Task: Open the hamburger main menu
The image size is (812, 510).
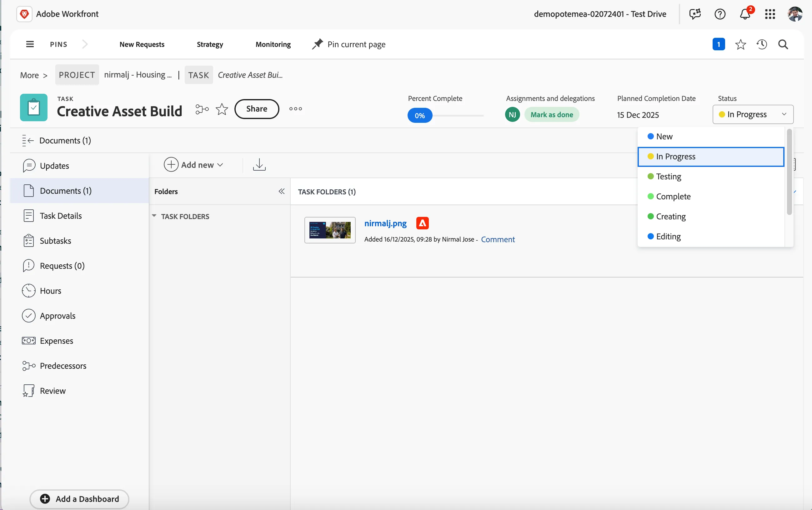Action: pyautogui.click(x=30, y=44)
